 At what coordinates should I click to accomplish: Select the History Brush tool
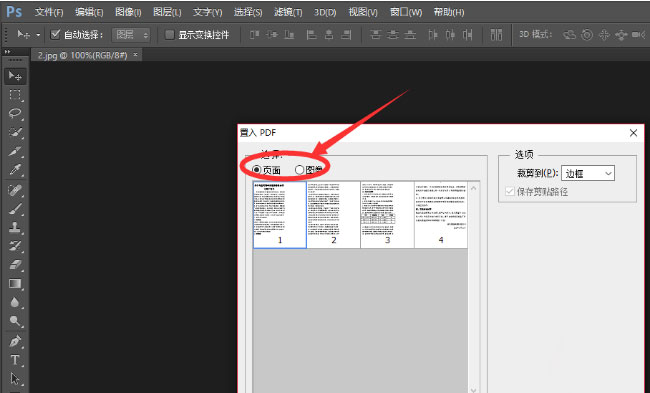coord(15,246)
